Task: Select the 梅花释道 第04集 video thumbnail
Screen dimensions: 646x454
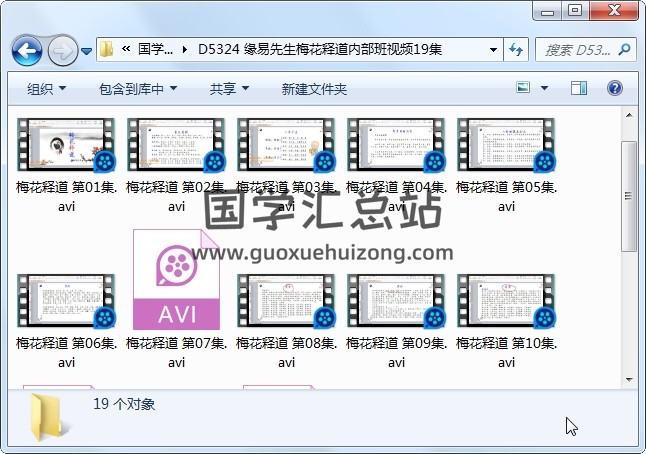Action: (x=396, y=145)
